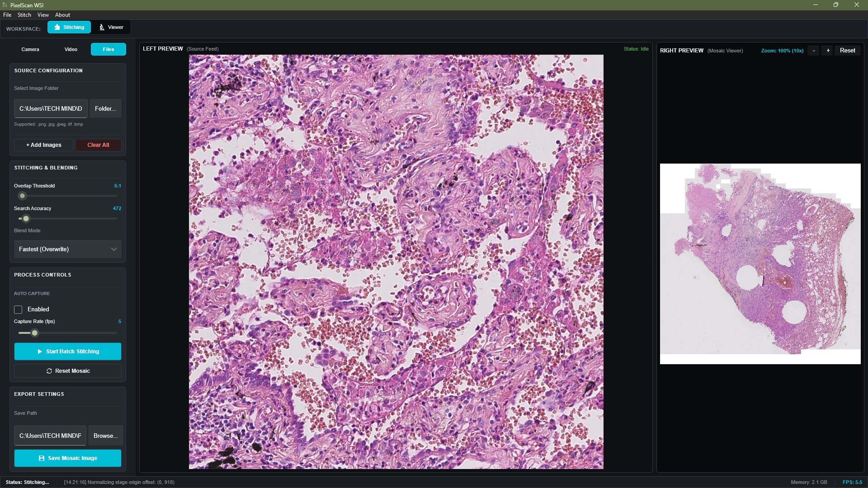
Task: Switch to the Camera source tab
Action: 30,49
